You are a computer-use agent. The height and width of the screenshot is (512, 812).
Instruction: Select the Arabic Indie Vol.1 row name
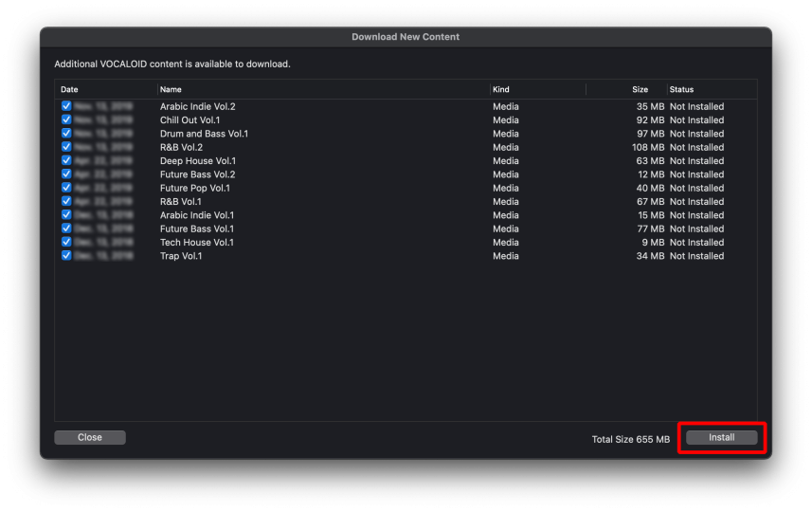pyautogui.click(x=197, y=215)
